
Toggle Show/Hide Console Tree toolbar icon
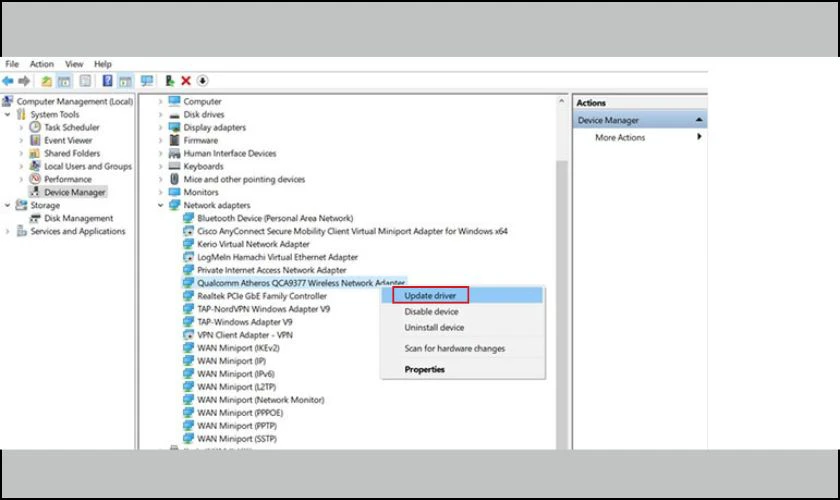coord(64,81)
